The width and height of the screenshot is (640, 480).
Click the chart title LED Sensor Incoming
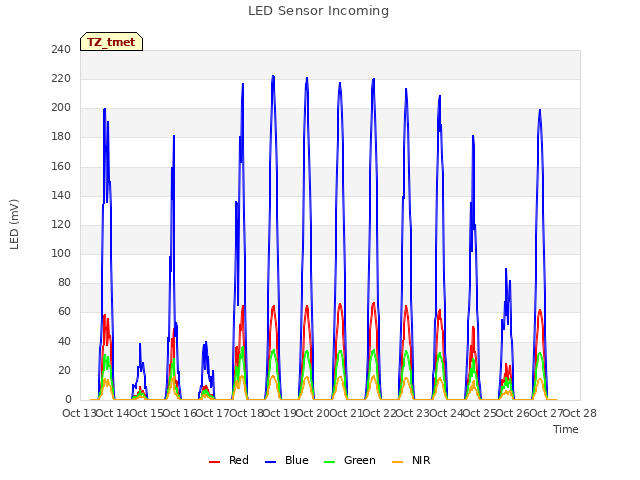(318, 11)
